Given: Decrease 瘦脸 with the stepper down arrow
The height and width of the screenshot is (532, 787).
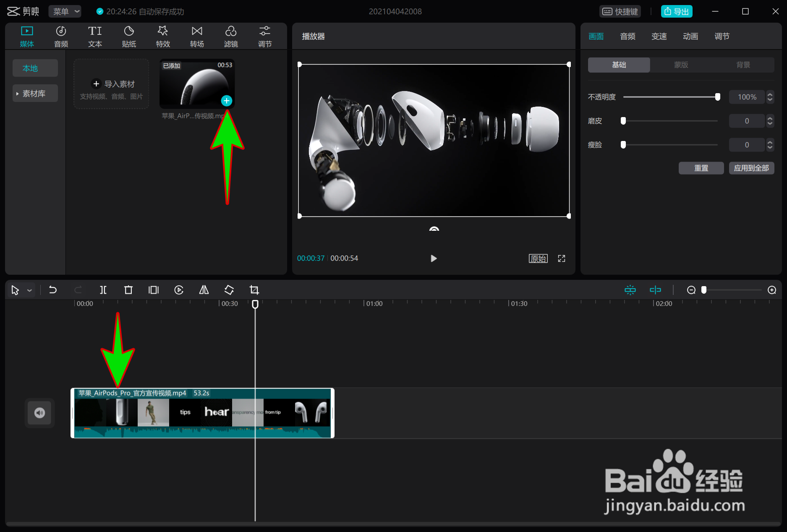Looking at the screenshot, I should click(x=770, y=148).
